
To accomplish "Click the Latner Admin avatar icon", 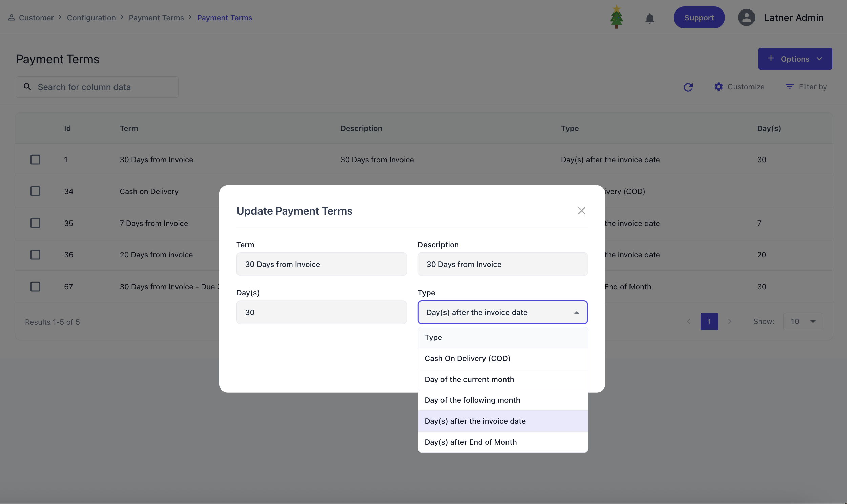I will coord(746,18).
